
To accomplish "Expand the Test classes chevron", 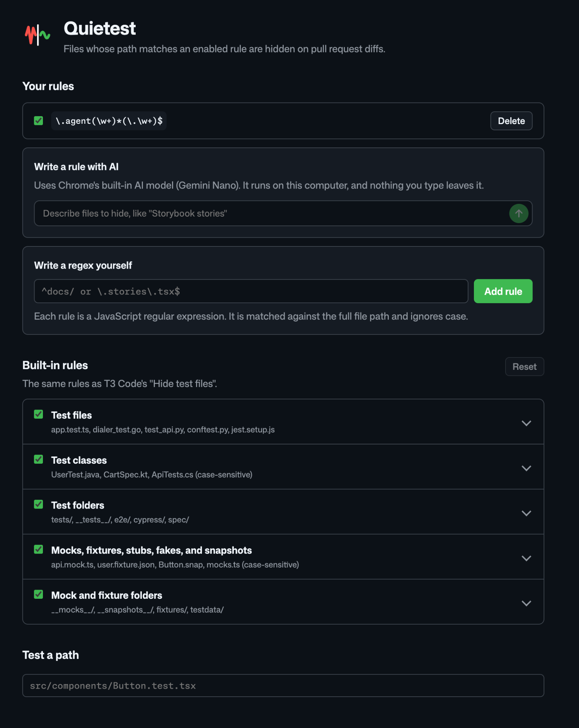I will pyautogui.click(x=526, y=468).
